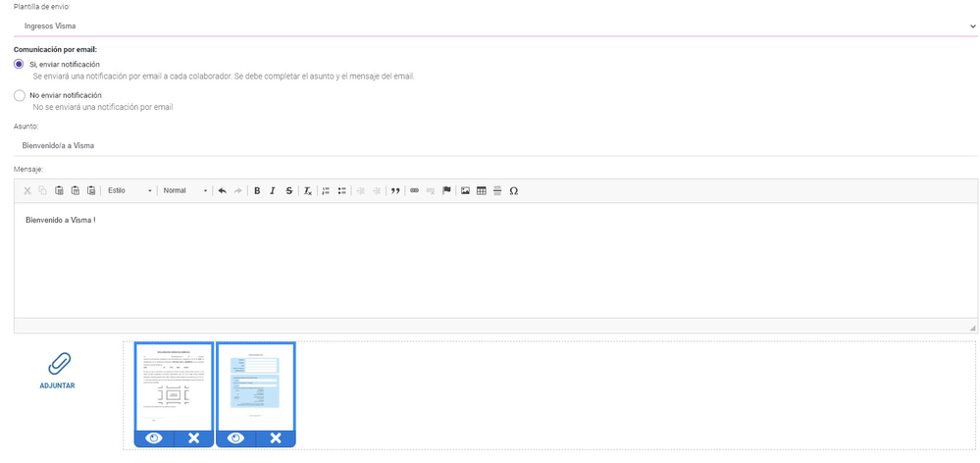
Task: Insert a hyperlink in the message
Action: pyautogui.click(x=414, y=191)
